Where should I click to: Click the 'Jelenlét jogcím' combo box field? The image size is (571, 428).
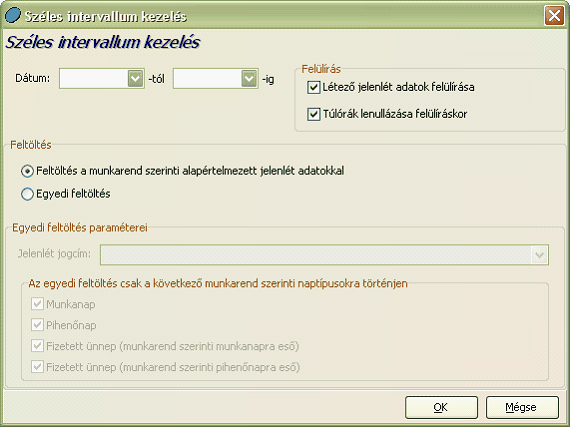(x=324, y=255)
